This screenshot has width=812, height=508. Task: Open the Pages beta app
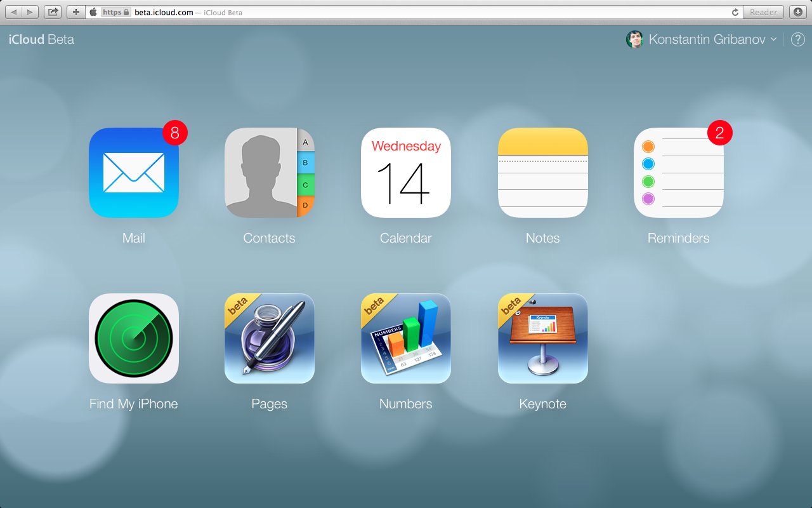(x=270, y=338)
